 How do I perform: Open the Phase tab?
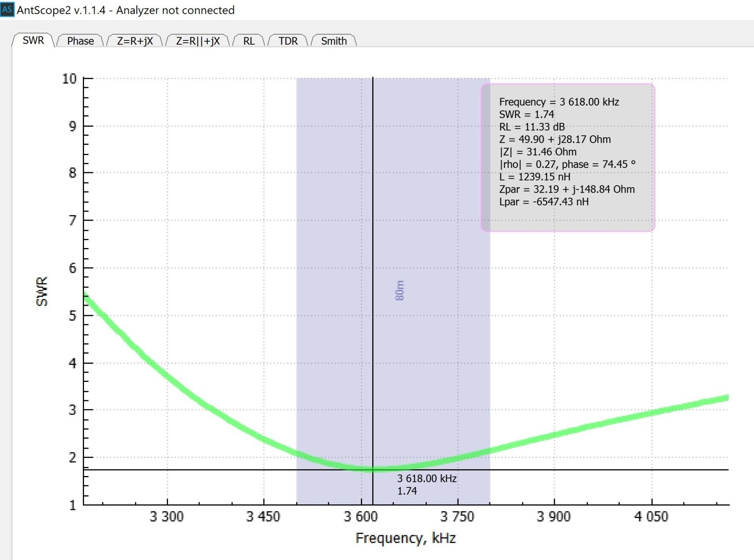[80, 41]
